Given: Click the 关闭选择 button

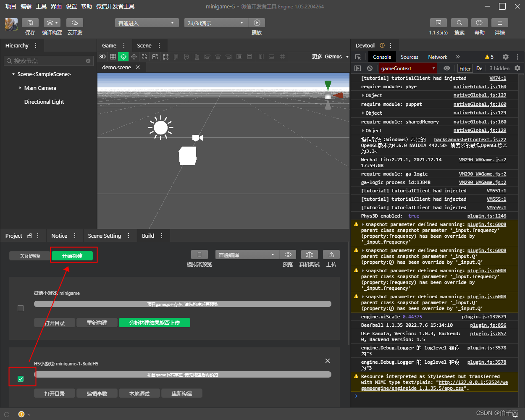Looking at the screenshot, I should pyautogui.click(x=30, y=256).
